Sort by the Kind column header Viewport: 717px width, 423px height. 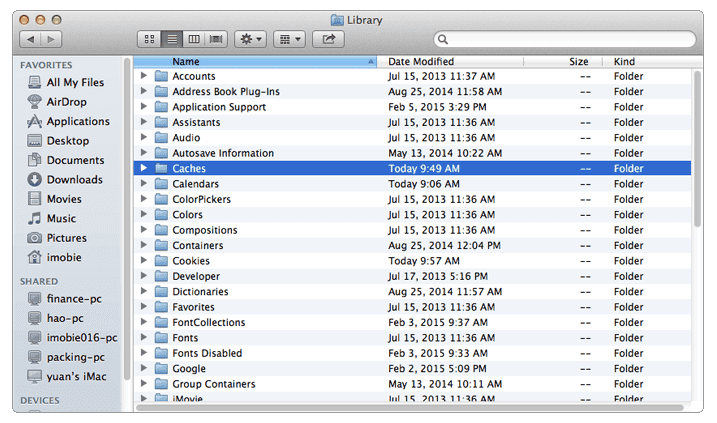tap(652, 62)
